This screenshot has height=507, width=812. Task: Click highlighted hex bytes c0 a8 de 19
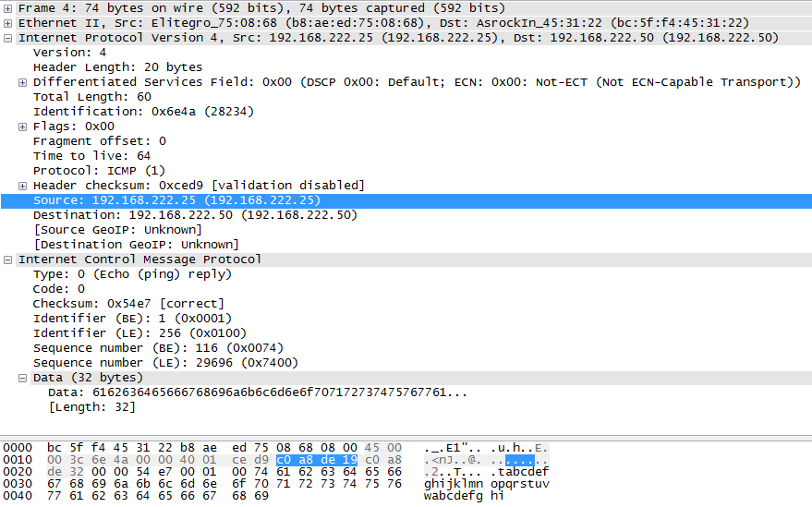point(317,460)
